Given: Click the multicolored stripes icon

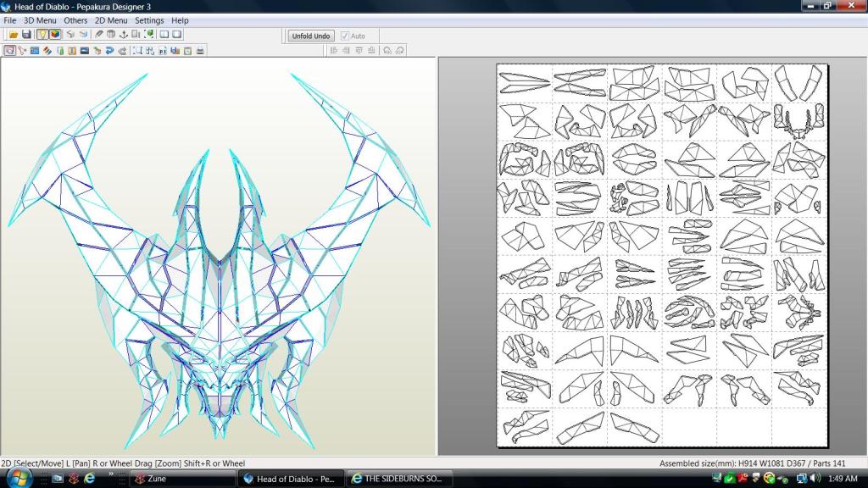Looking at the screenshot, I should tap(47, 50).
